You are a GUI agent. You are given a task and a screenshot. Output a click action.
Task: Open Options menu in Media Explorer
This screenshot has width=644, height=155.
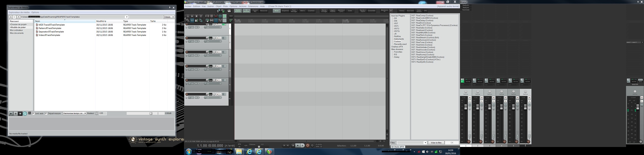(35, 12)
